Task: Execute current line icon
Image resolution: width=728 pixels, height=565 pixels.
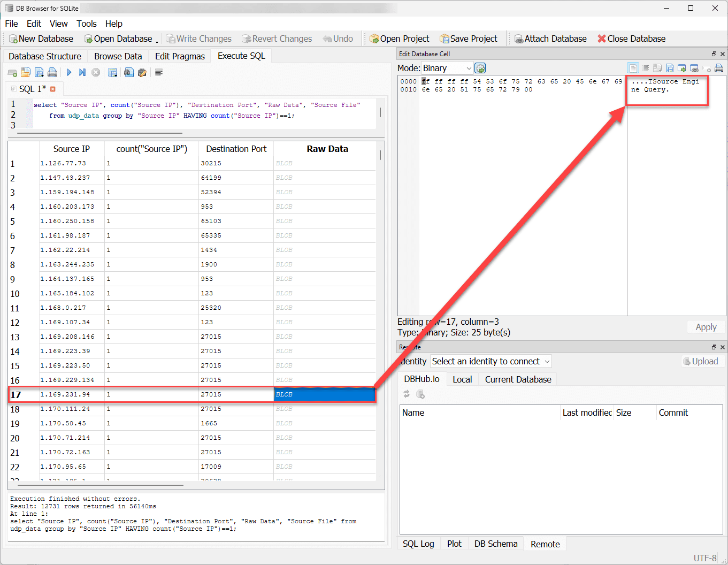Action: (x=82, y=73)
